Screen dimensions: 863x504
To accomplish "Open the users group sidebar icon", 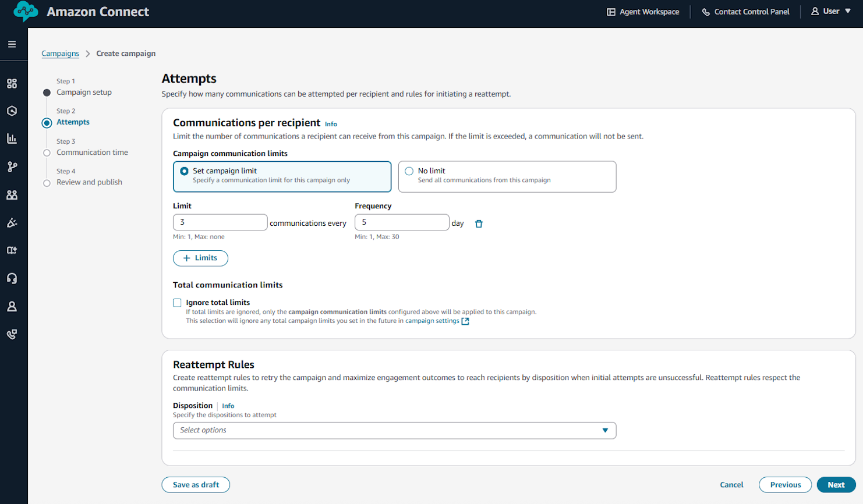I will pyautogui.click(x=12, y=195).
